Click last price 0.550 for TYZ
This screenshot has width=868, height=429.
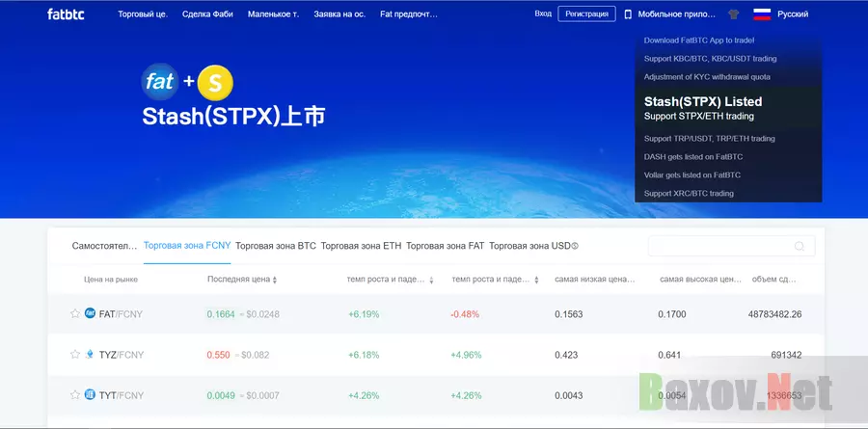coord(218,355)
